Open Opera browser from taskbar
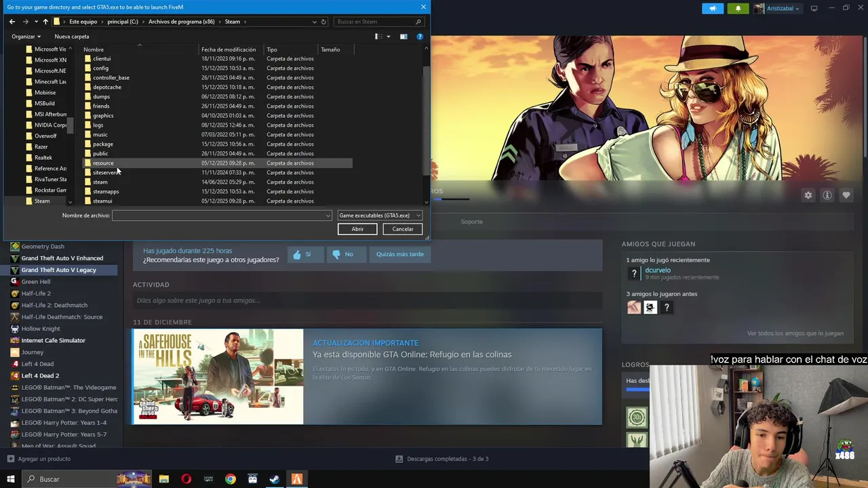 tap(186, 479)
